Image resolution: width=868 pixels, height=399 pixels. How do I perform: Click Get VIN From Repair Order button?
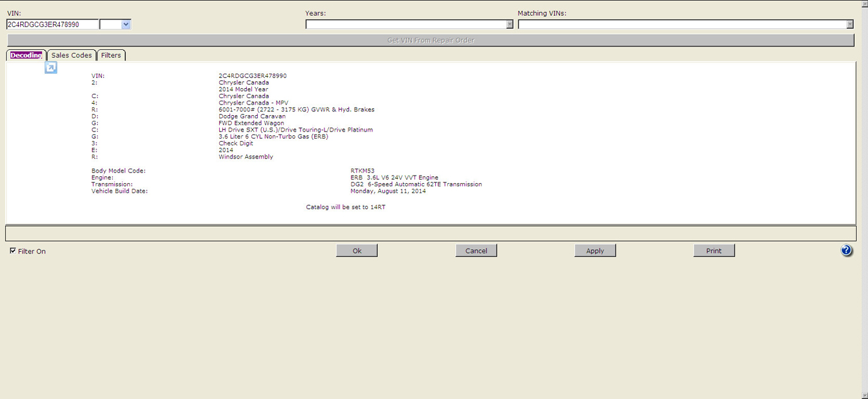(x=431, y=40)
